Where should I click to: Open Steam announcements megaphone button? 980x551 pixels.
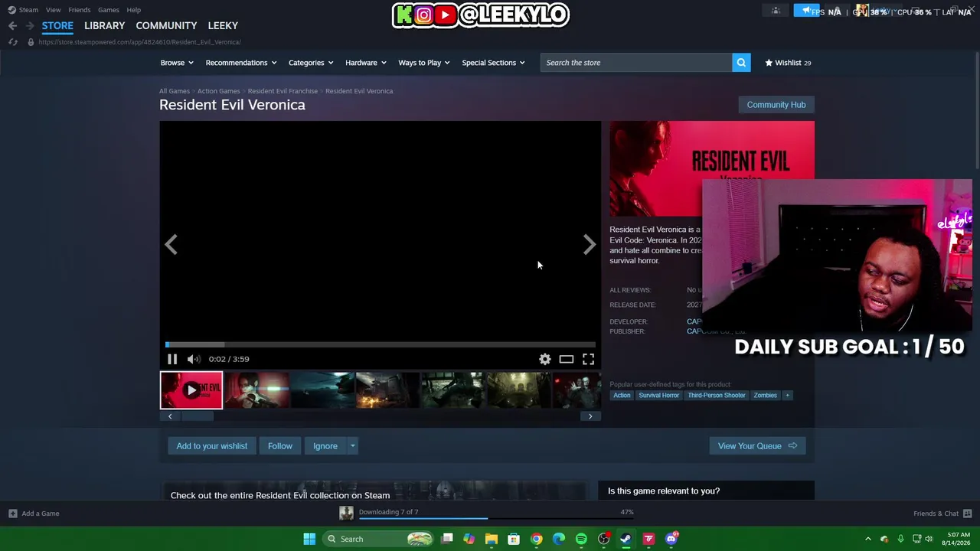click(806, 11)
